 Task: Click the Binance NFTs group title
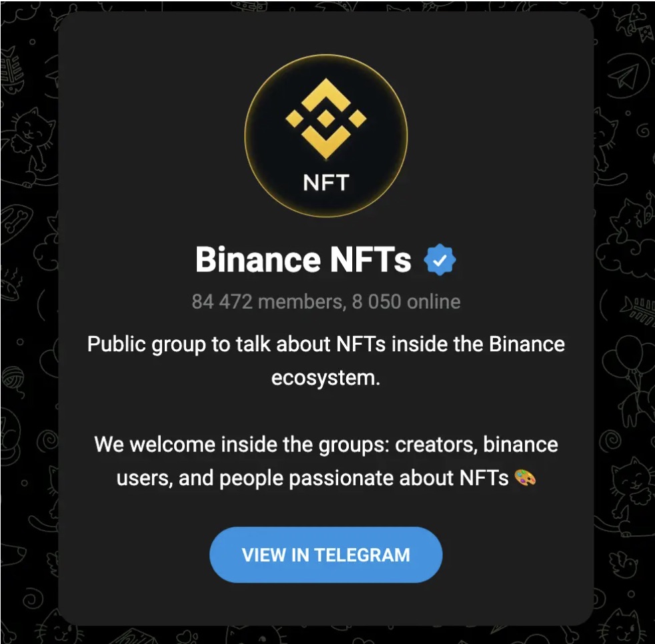[303, 259]
